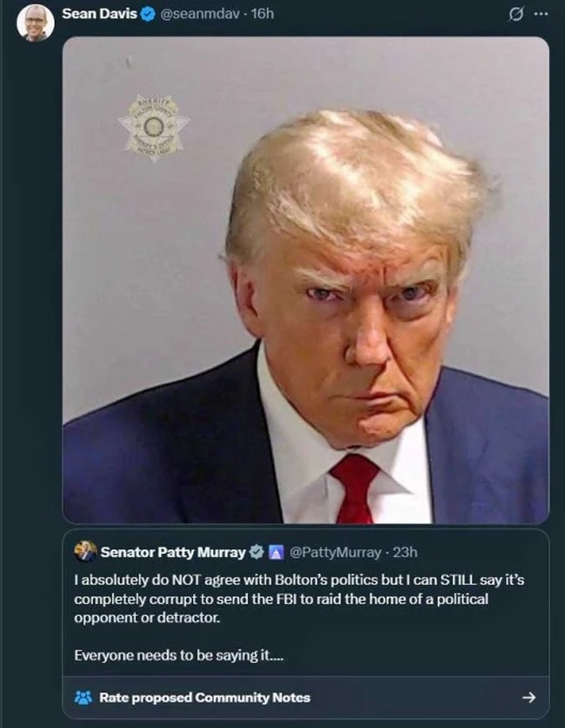This screenshot has width=565, height=728.
Task: Click the Sean Davis display name
Action: coord(99,15)
